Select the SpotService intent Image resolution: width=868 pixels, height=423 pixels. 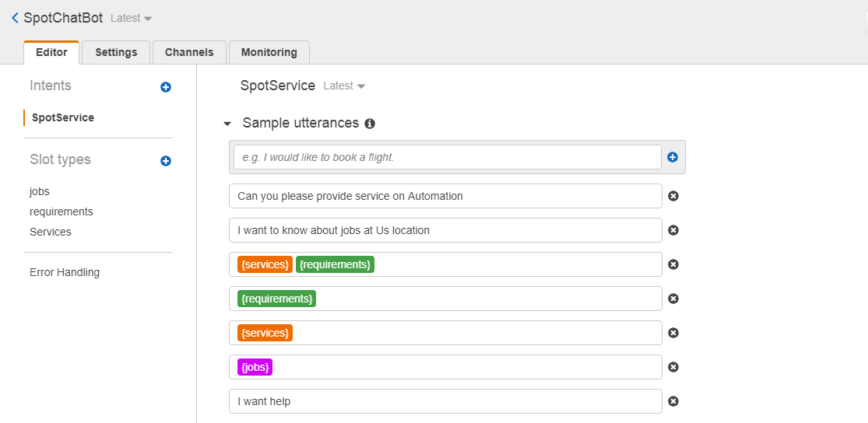63,118
